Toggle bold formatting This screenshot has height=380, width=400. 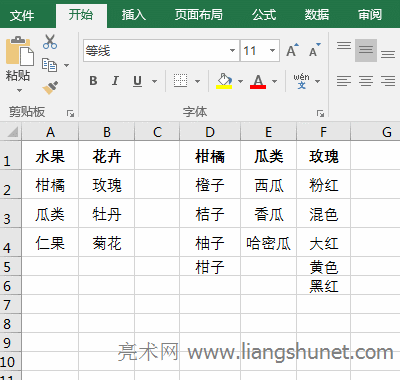(93, 81)
